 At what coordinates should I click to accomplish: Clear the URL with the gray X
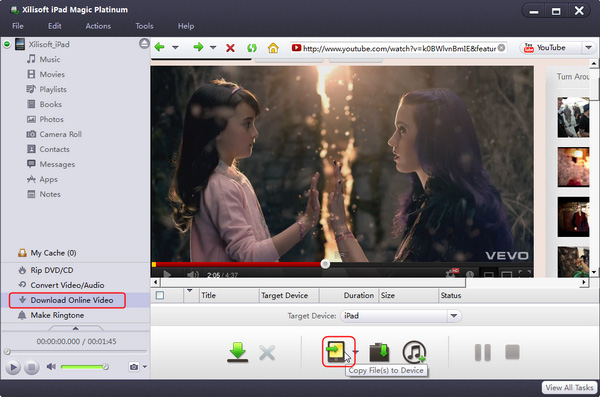501,48
